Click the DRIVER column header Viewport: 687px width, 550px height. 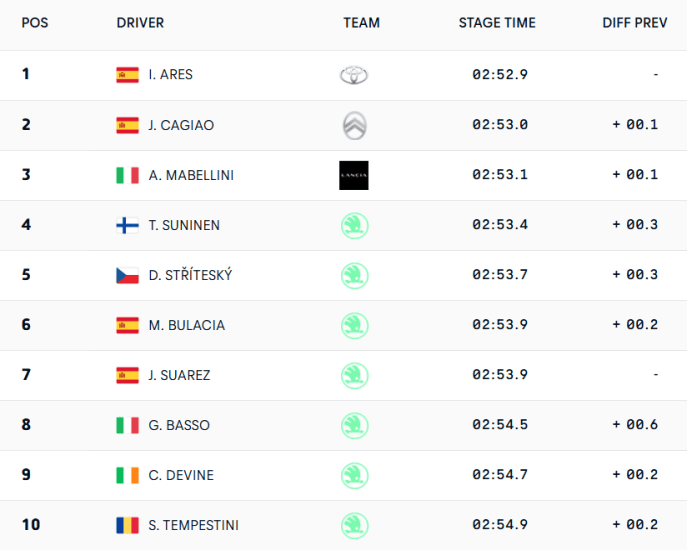click(x=140, y=23)
